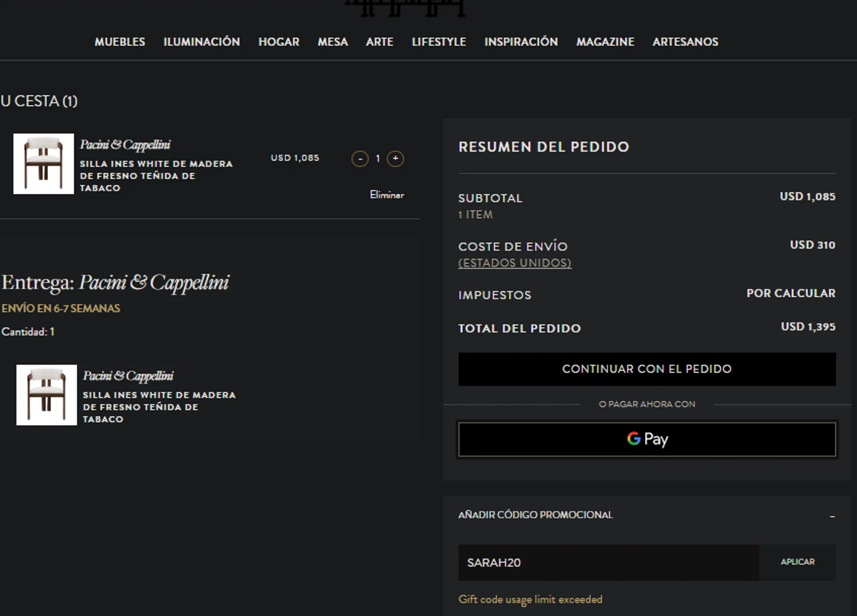
Task: Click the Envío en 6-7 semanas text
Action: 61,309
